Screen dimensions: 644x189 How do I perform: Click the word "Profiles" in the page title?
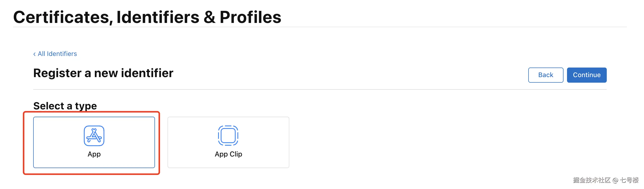[x=250, y=17]
